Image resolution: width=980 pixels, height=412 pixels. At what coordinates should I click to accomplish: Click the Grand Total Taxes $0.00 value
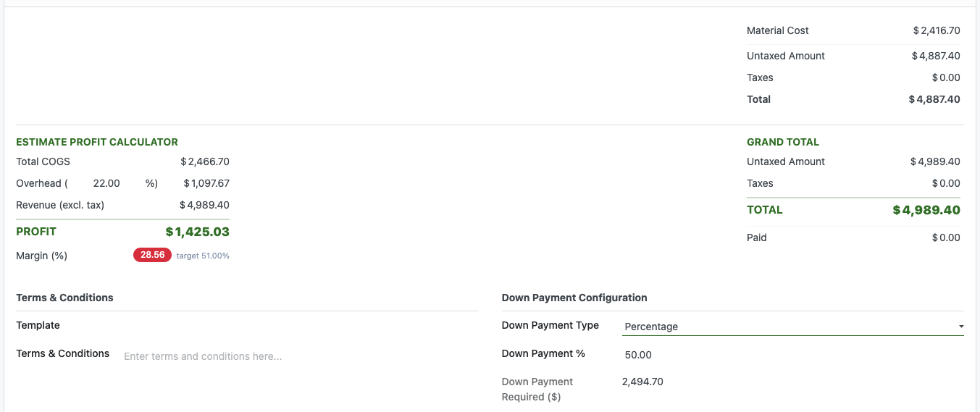tap(946, 183)
